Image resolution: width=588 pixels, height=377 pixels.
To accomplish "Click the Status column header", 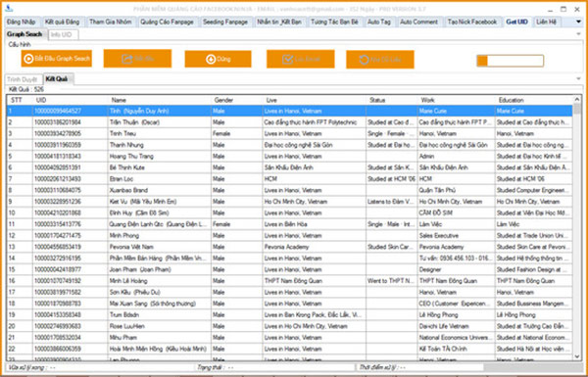I will click(391, 100).
